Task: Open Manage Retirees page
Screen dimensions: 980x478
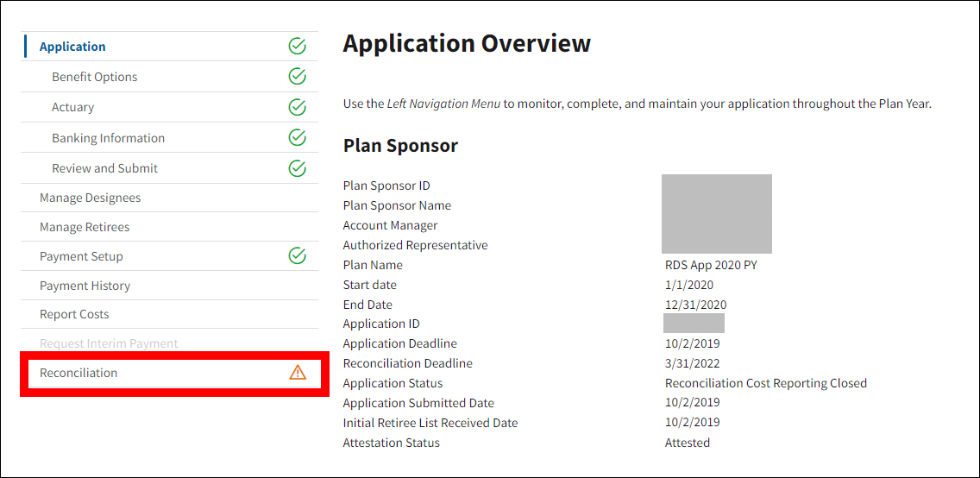Action: (85, 227)
